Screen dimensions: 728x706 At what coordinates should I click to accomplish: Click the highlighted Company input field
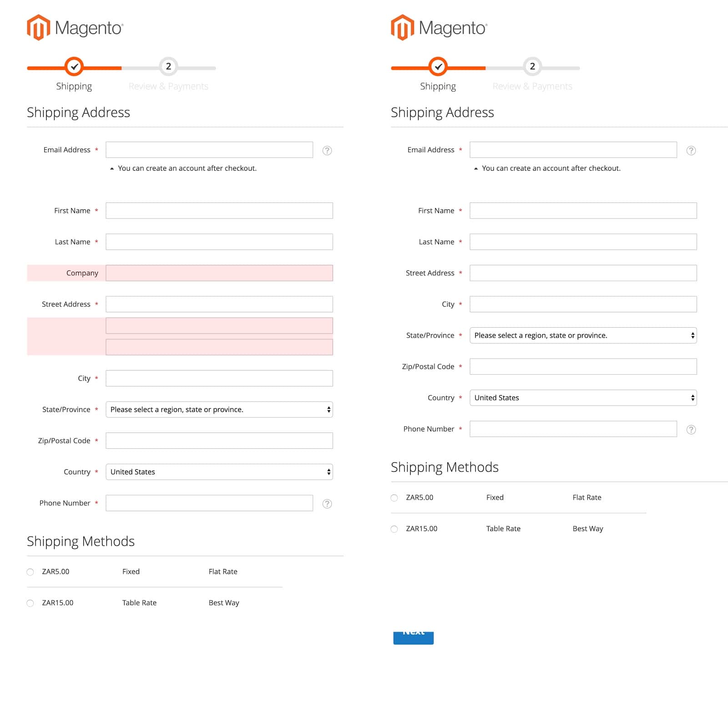[x=219, y=273]
